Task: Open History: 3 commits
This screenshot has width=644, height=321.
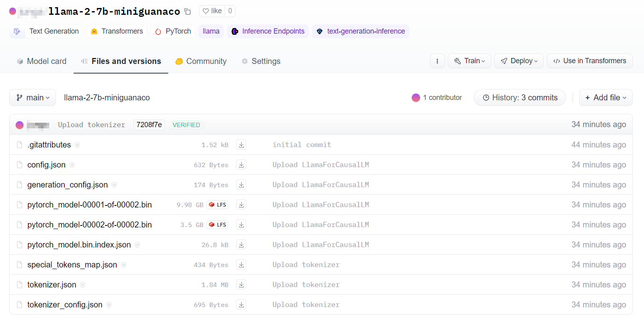Action: (x=520, y=98)
